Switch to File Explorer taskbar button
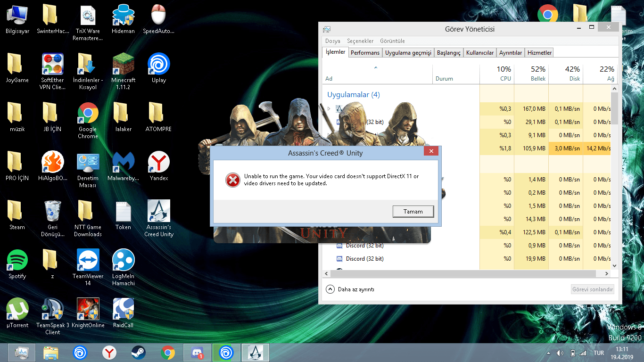The image size is (644, 362). [51, 353]
